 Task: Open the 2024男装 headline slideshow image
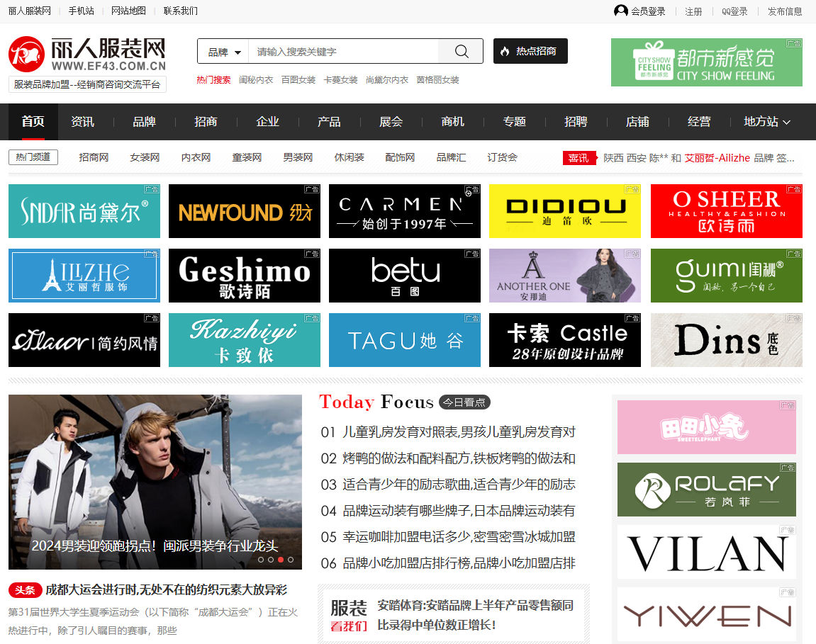click(155, 482)
